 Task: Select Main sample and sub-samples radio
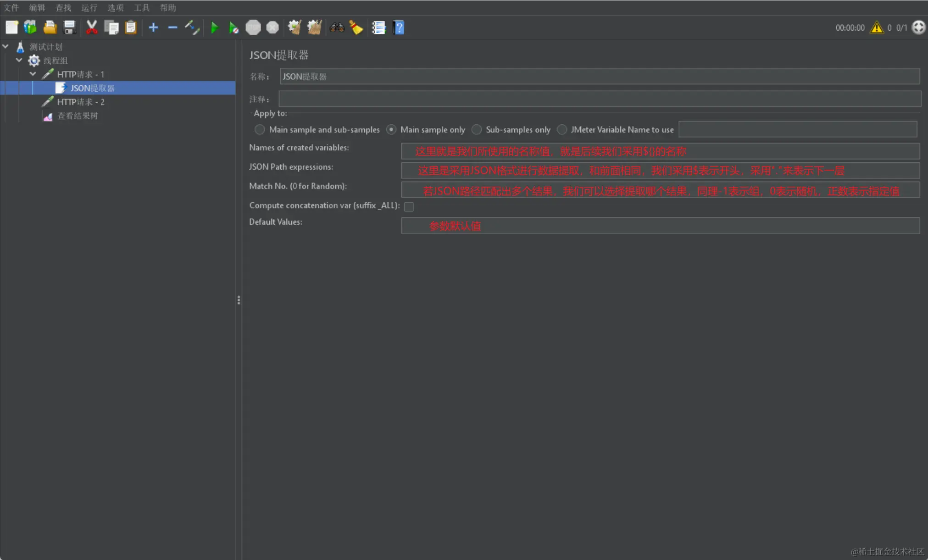tap(260, 130)
